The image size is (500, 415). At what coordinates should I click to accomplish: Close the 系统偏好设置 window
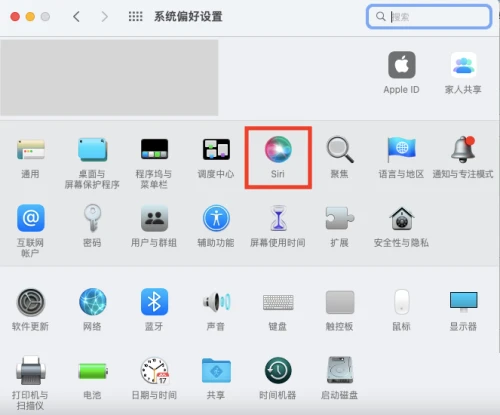15,16
